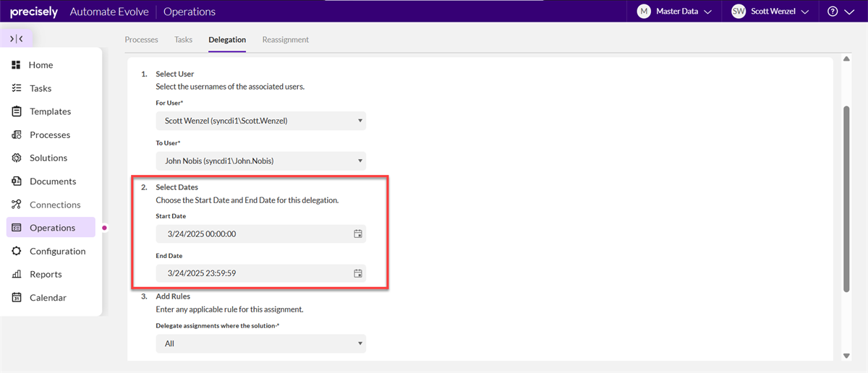Collapse the sidebar with the toggle icon
The height and width of the screenshot is (373, 868).
tap(17, 39)
